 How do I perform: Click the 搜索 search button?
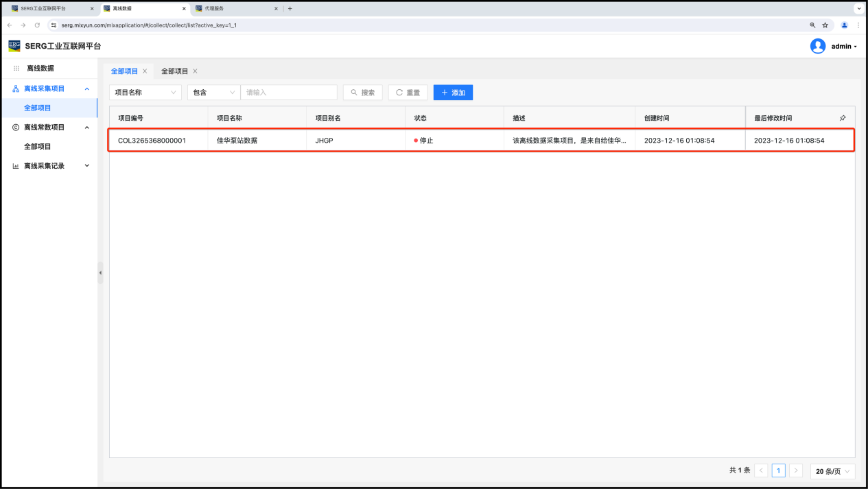click(x=362, y=93)
